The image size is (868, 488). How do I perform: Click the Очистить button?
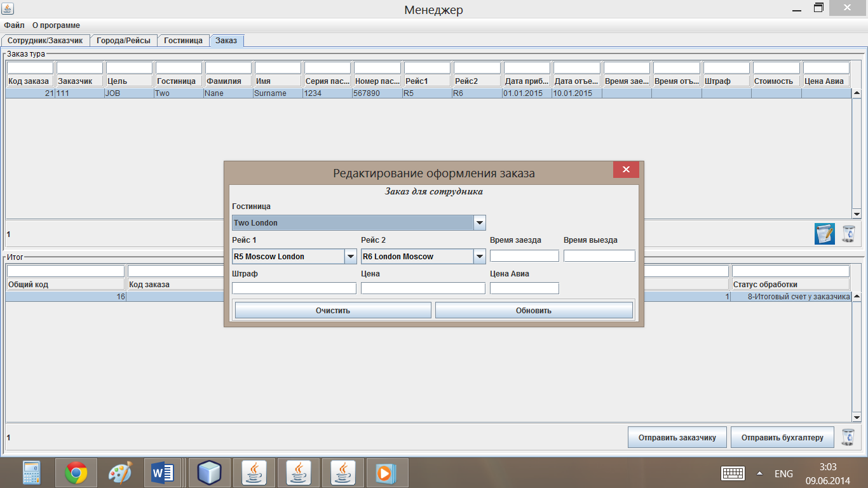[333, 310]
